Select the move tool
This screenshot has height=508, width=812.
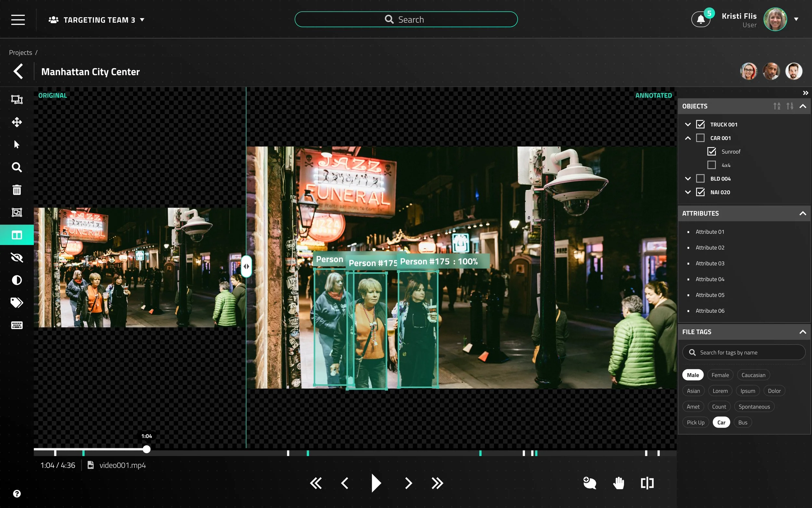(x=17, y=122)
